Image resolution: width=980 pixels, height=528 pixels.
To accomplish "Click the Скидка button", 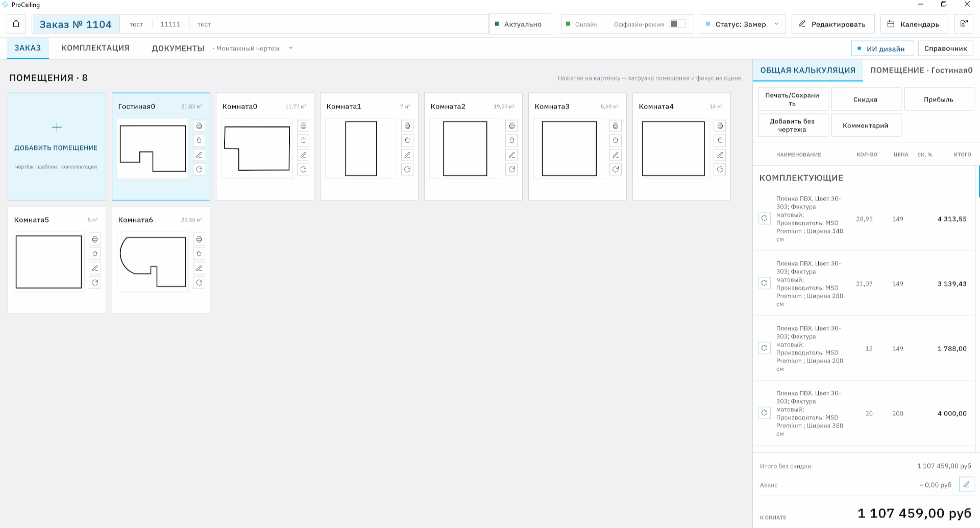I will tap(866, 99).
